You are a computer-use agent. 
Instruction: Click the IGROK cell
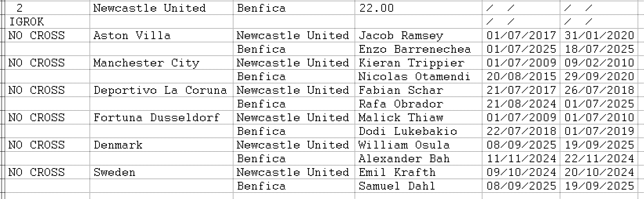26,22
